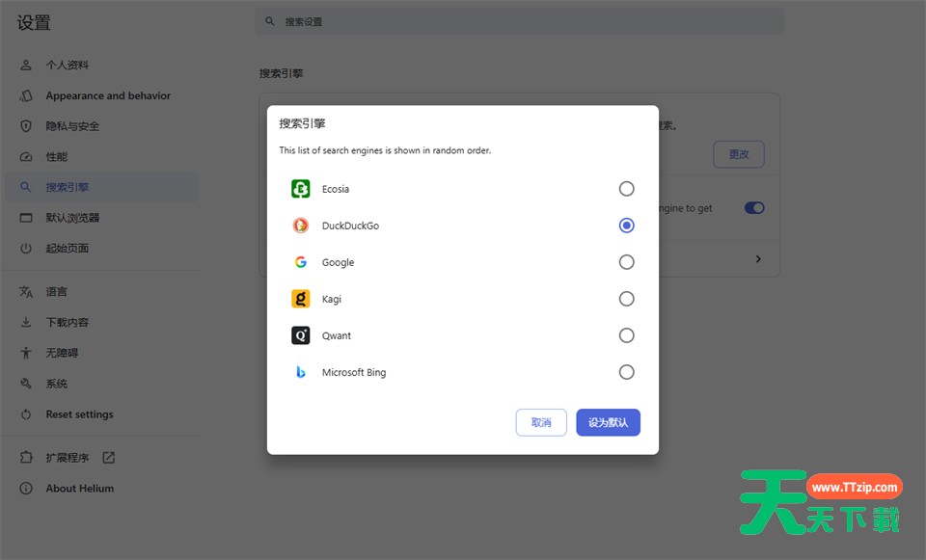926x560 pixels.
Task: Click the Ecosia logo icon
Action: [301, 189]
